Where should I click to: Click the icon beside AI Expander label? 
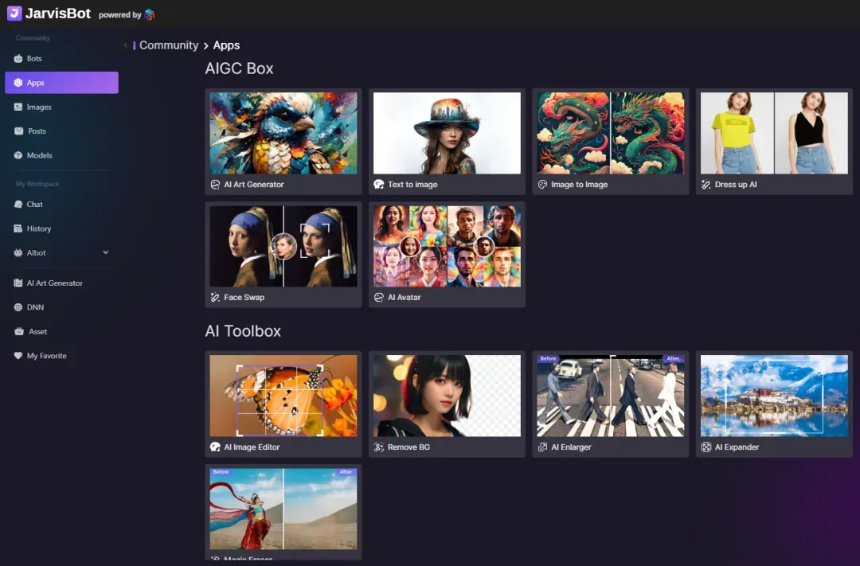706,447
